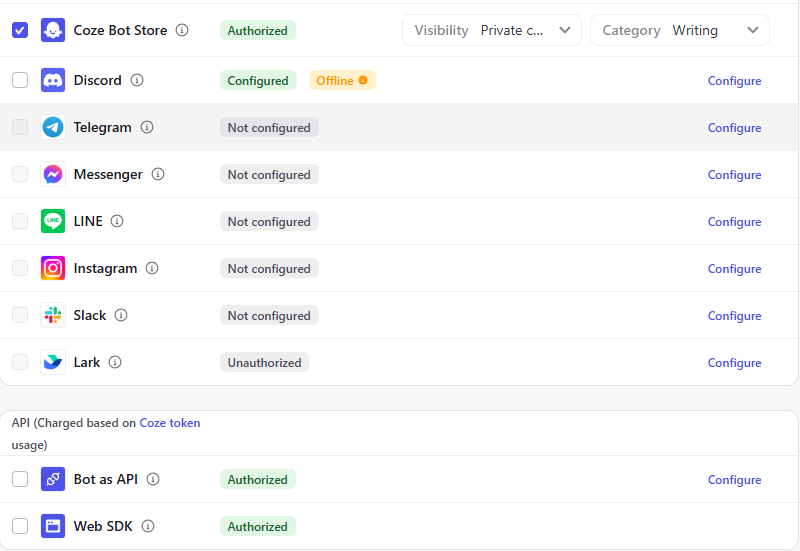The width and height of the screenshot is (800, 551).
Task: Click the Telegram checkbox
Action: pos(20,127)
